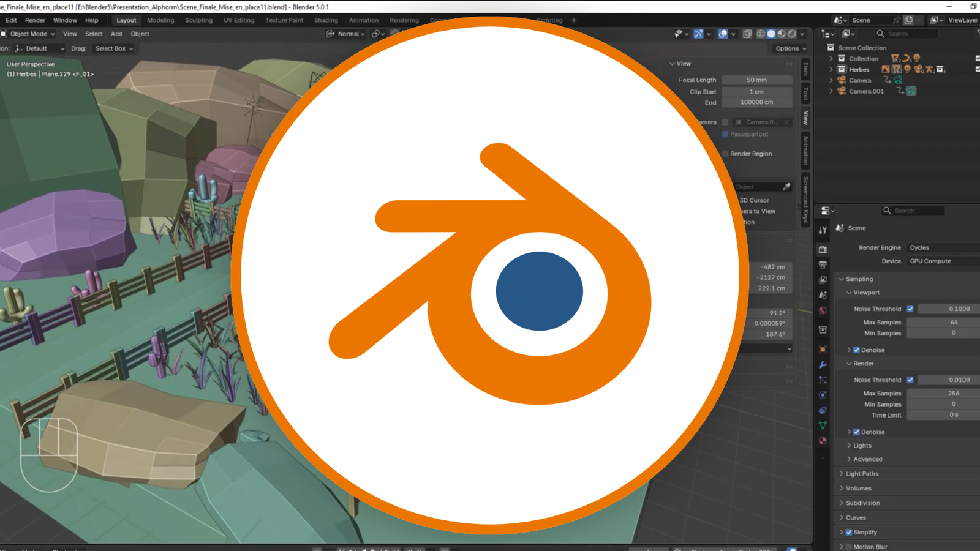Disable Denoise under Render sampling
Screen dimensions: 980x551
[x=856, y=432]
